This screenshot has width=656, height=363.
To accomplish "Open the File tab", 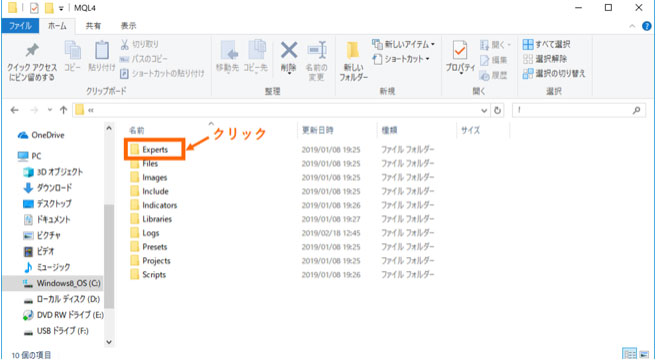I will click(x=20, y=26).
